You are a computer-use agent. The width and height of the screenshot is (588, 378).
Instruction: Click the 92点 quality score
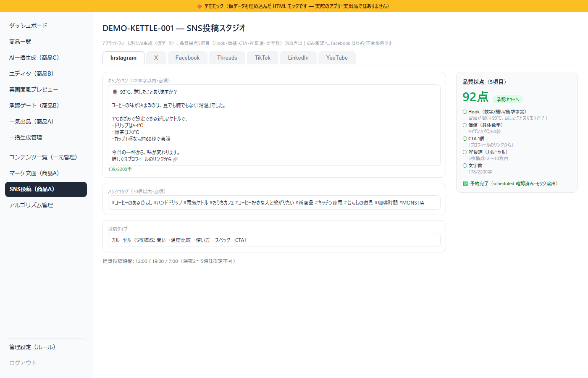click(475, 97)
